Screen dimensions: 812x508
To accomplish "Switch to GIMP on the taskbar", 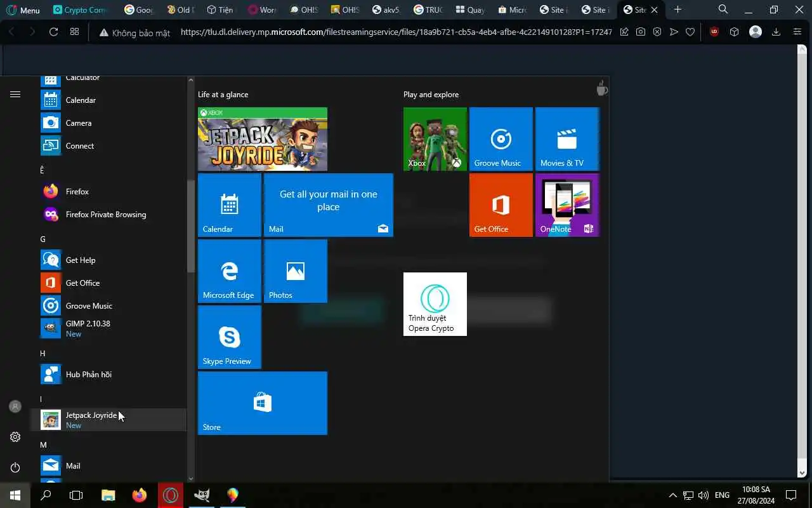I will [x=202, y=495].
